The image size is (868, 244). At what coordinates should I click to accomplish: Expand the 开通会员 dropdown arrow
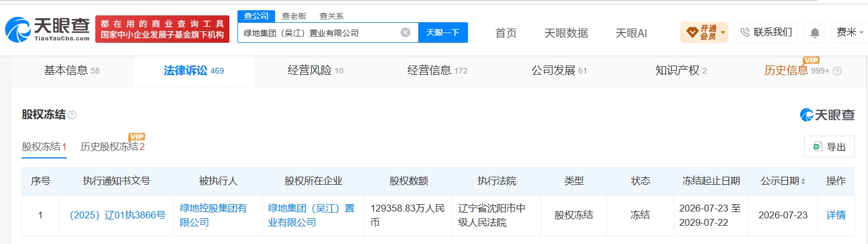click(x=724, y=32)
